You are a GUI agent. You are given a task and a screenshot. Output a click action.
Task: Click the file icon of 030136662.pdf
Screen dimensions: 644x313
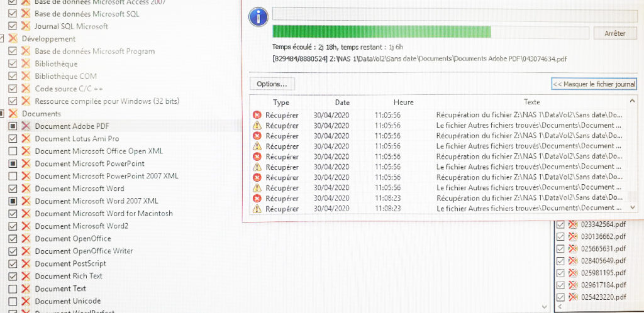[572, 236]
